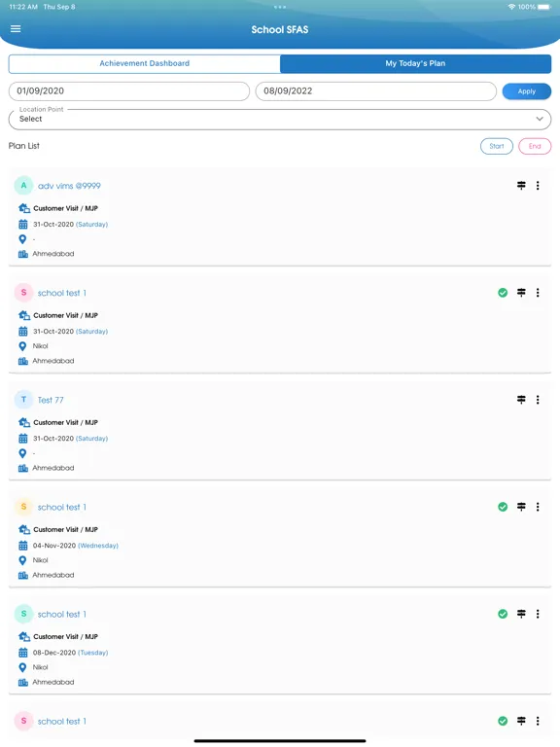This screenshot has height=747, width=560.
Task: Tap the School SFAS title
Action: pos(280,29)
